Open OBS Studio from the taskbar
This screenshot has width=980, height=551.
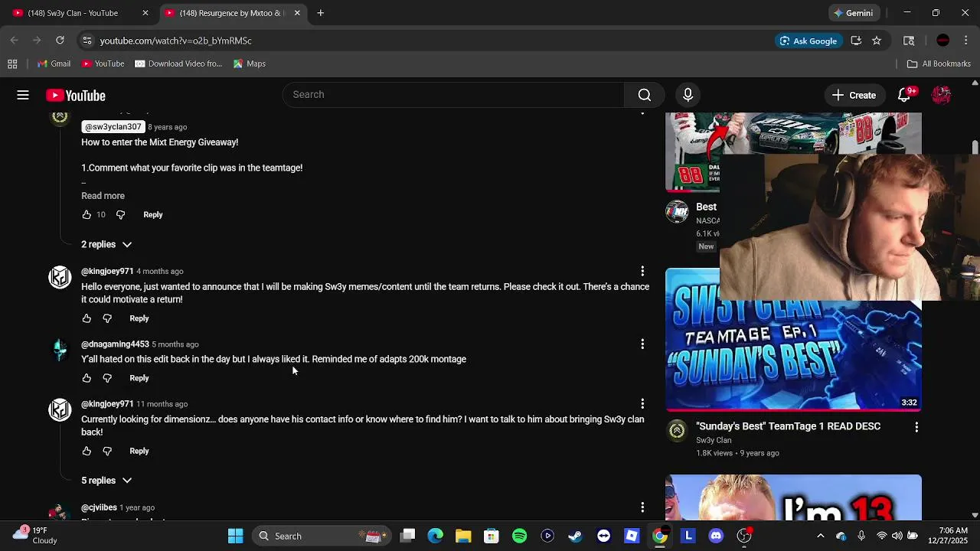tap(744, 536)
